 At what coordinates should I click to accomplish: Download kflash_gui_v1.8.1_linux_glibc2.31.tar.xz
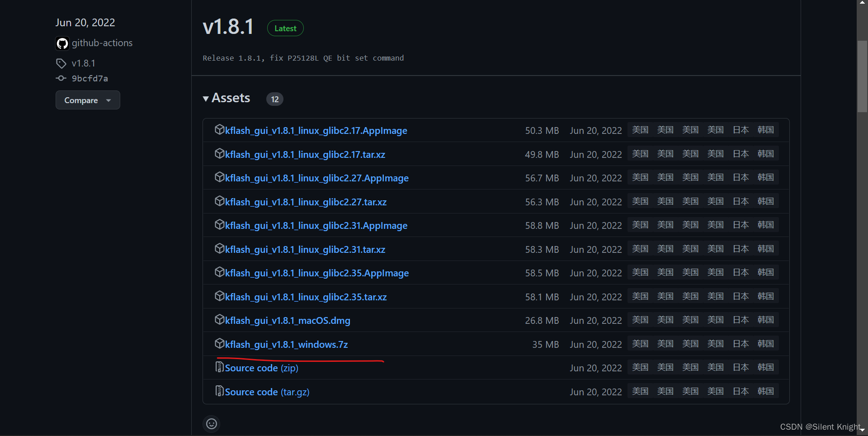click(305, 250)
